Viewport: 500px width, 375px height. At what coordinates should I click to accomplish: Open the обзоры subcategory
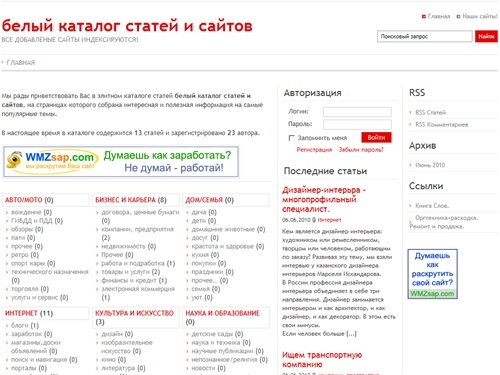click(22, 229)
